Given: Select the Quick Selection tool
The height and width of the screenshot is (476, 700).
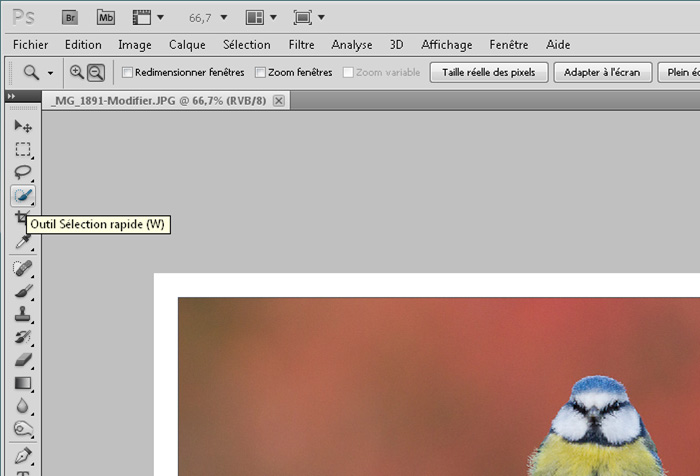Looking at the screenshot, I should [23, 196].
